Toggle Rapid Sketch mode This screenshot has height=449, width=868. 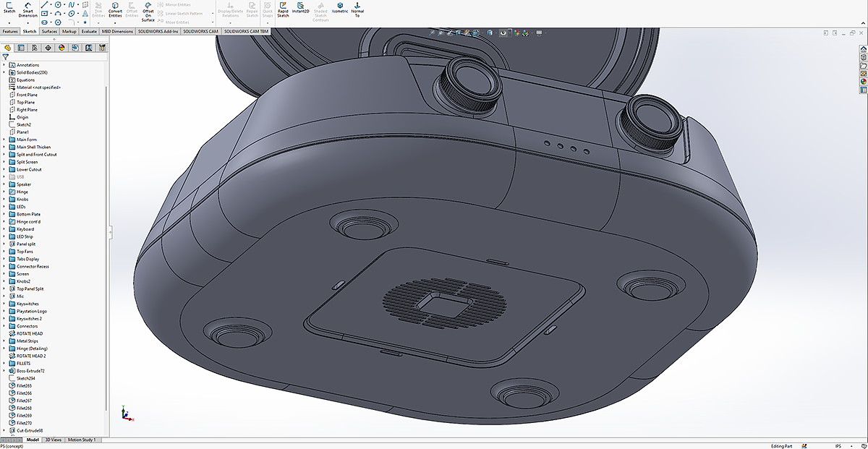(x=283, y=8)
